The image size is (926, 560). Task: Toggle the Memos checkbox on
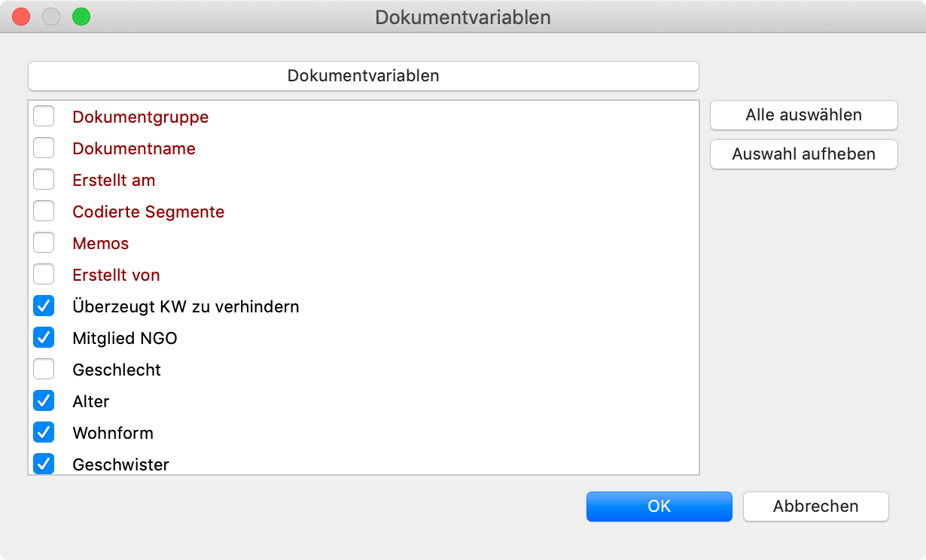coord(44,243)
